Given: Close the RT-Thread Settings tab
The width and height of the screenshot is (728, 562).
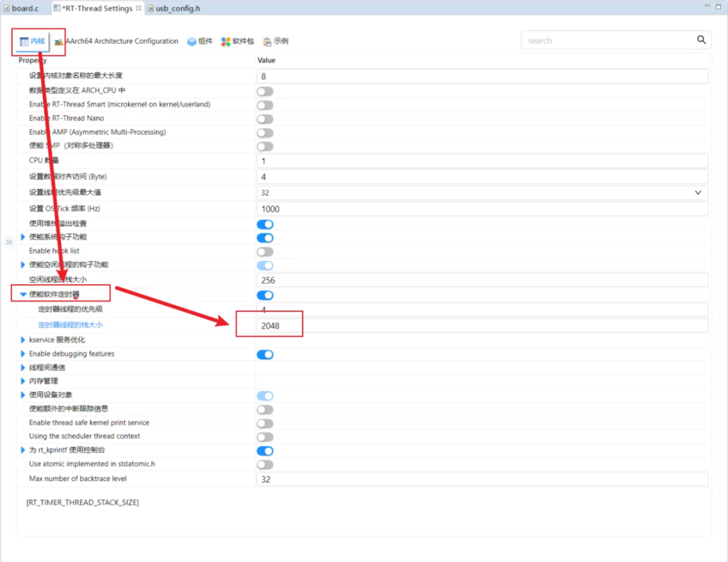Looking at the screenshot, I should [x=138, y=8].
